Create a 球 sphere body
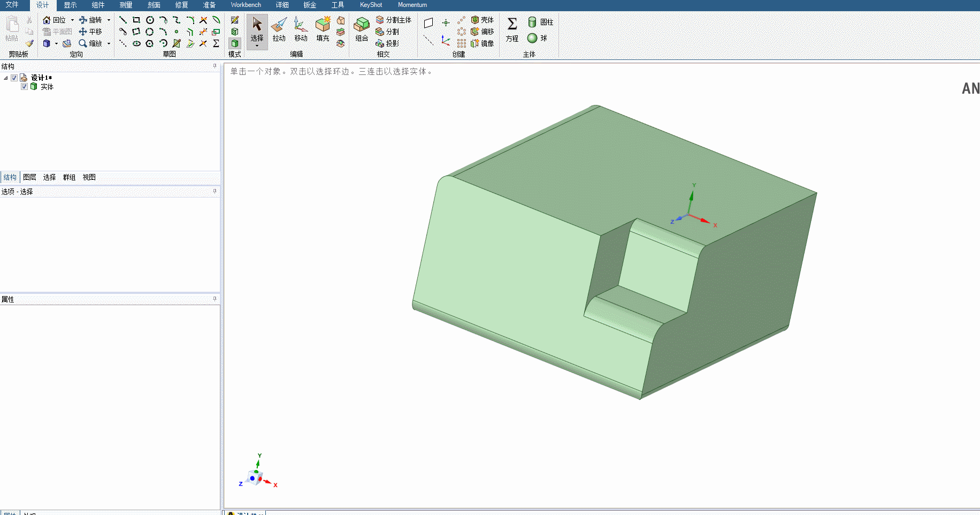 pos(537,38)
